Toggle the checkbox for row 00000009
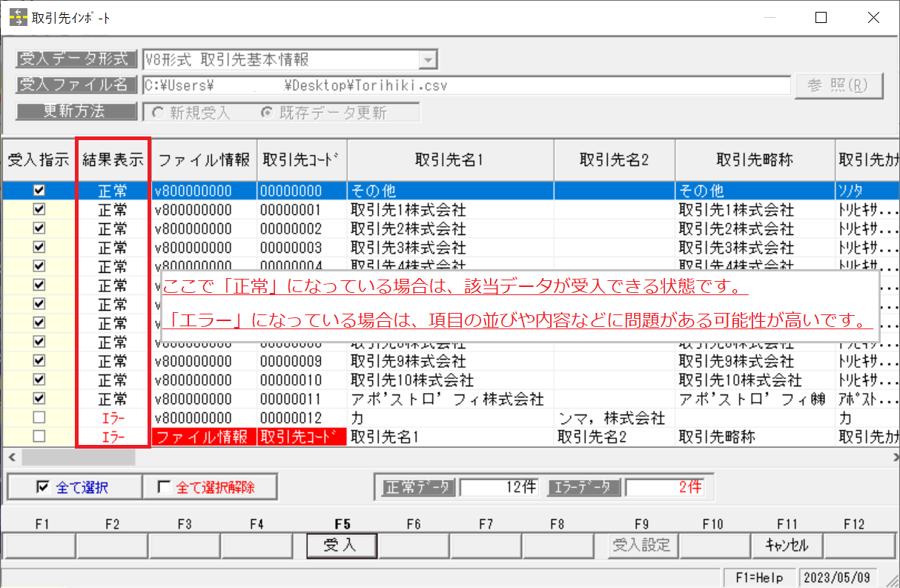This screenshot has height=588, width=900. (x=39, y=361)
